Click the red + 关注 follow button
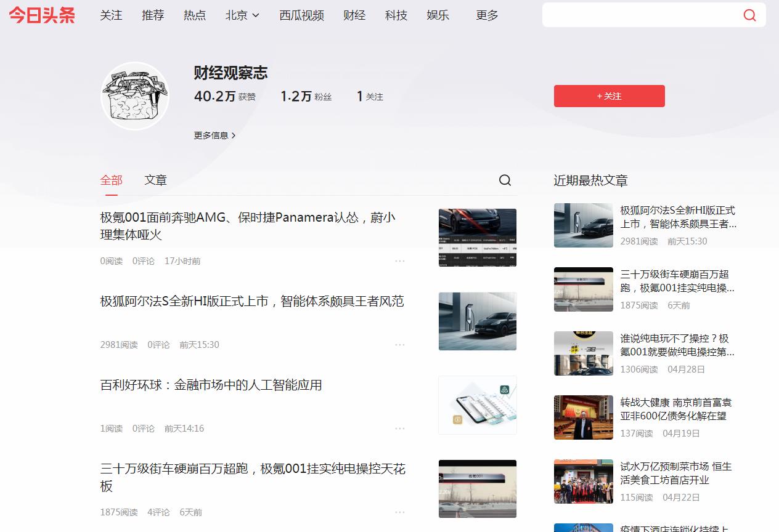Viewport: 779px width, 532px height. [610, 96]
